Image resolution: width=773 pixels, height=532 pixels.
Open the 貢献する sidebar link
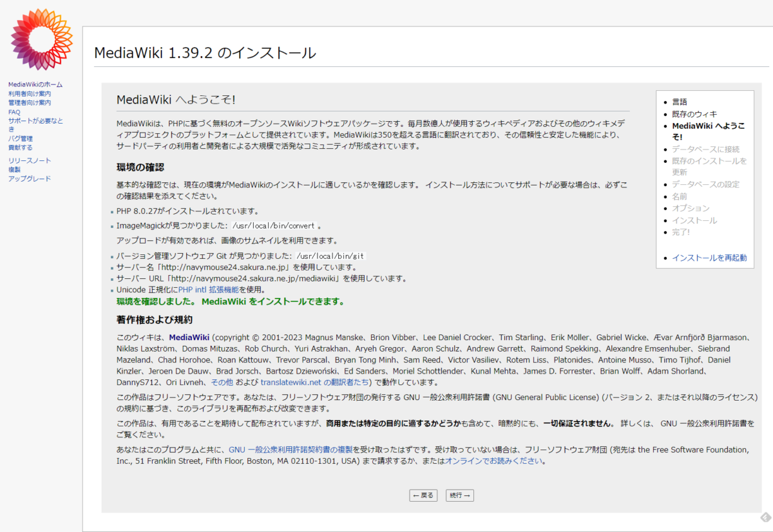[21, 147]
